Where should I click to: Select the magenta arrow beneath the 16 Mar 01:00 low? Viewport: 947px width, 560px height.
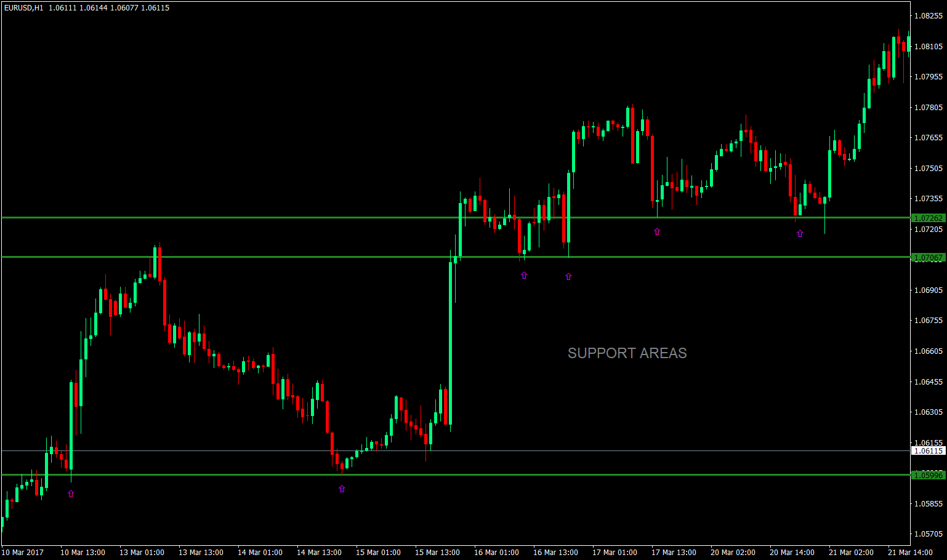tap(524, 275)
